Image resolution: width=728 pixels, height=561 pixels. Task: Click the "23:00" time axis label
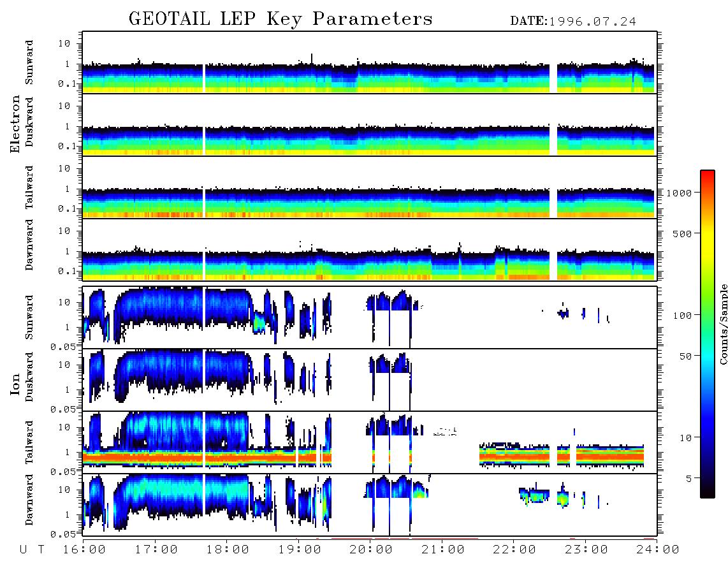pyautogui.click(x=586, y=550)
